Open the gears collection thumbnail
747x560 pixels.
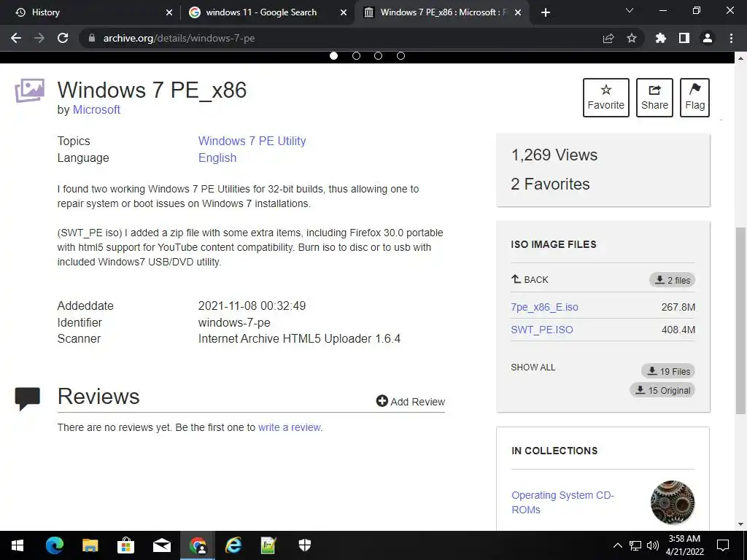coord(673,502)
